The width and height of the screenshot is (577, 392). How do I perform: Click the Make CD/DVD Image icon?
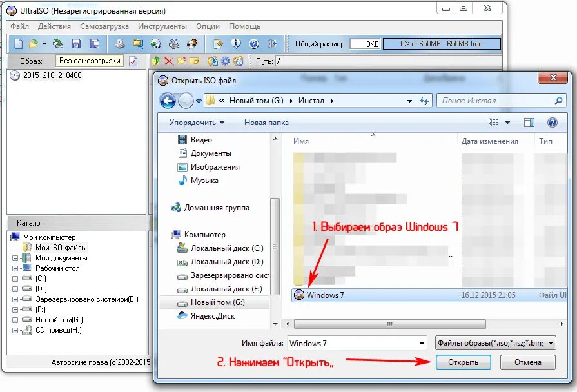(x=119, y=44)
